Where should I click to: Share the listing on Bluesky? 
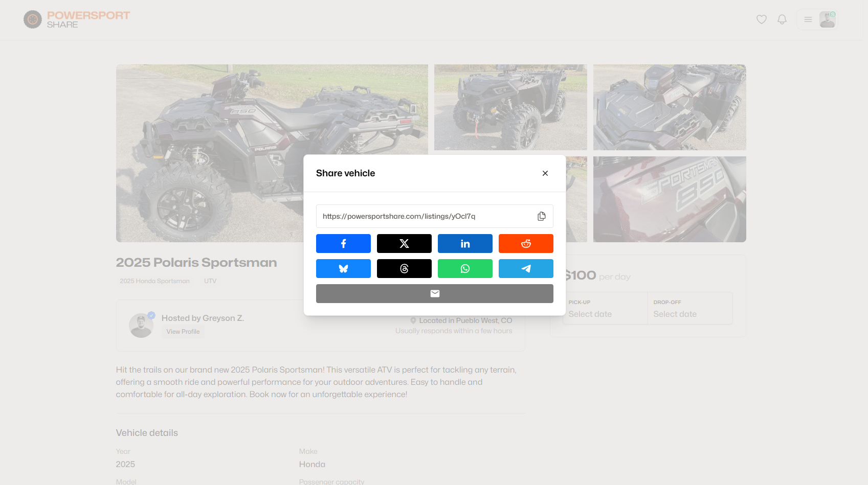coord(343,268)
